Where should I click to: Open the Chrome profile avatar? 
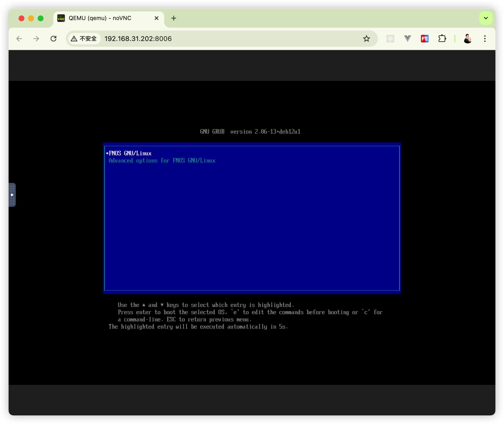click(467, 39)
